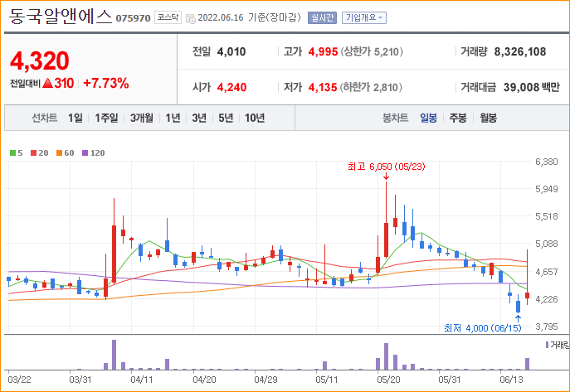
Task: Switch to the 일봉 daily candle chart
Action: coord(428,118)
